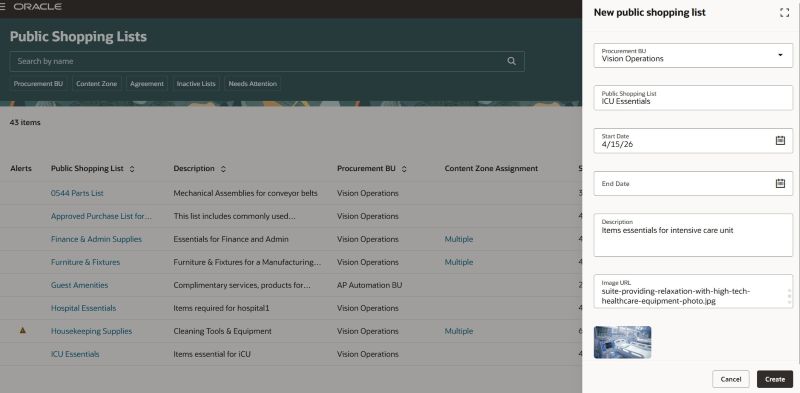Toggle the Agreement filter chip

(x=147, y=84)
